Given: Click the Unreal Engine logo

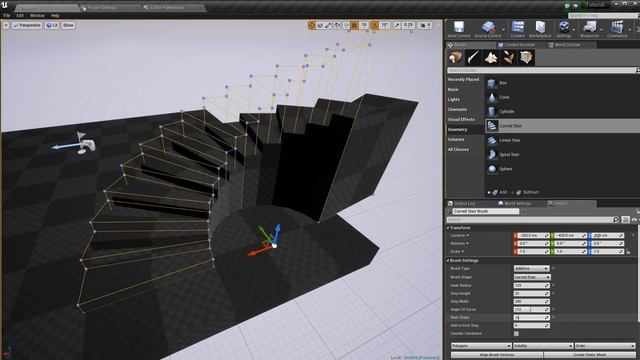Looking at the screenshot, I should click(x=4, y=5).
